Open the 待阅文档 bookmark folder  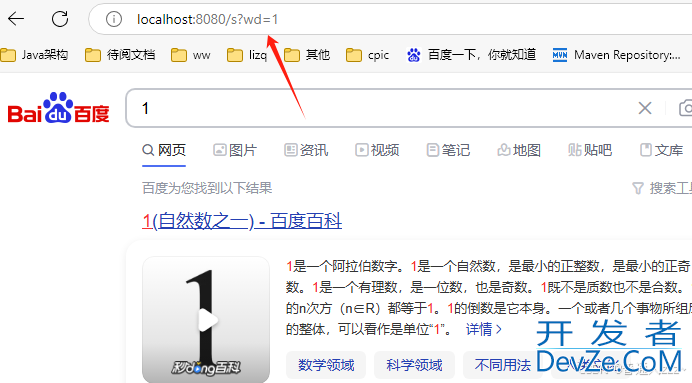coord(120,55)
